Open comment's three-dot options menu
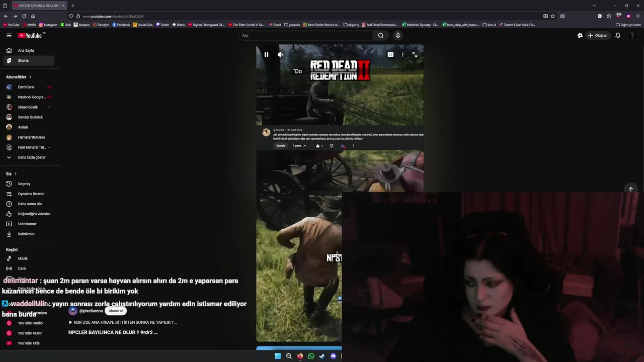This screenshot has height=362, width=644. click(353, 146)
